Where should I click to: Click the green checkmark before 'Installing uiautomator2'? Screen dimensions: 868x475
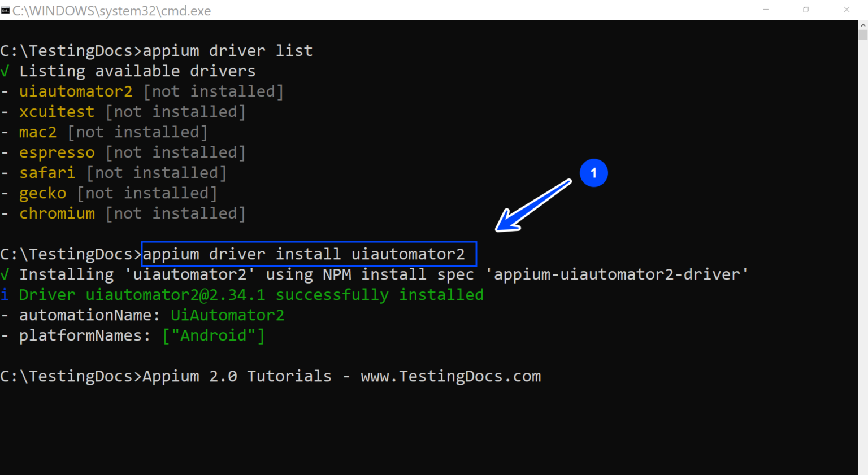(6, 274)
